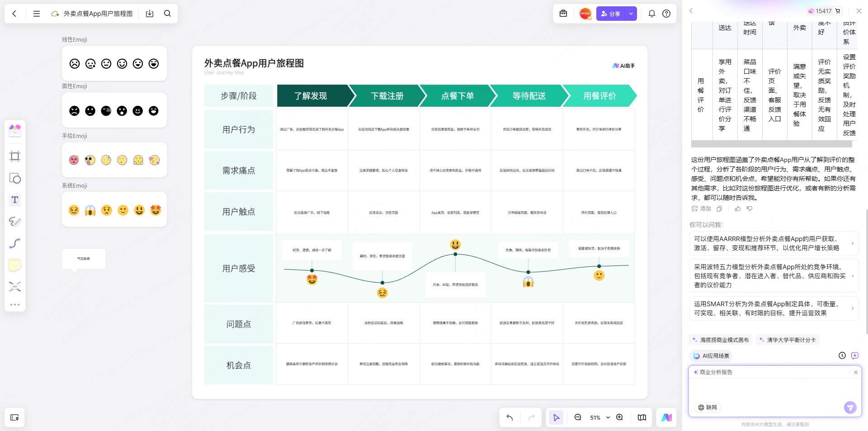Select the frame tool

coord(15,156)
